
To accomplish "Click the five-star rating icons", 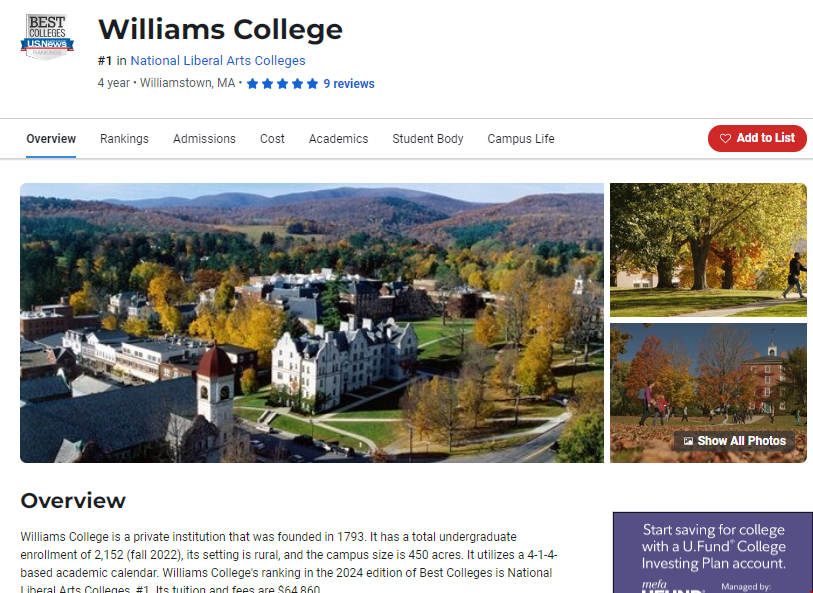I will [282, 84].
